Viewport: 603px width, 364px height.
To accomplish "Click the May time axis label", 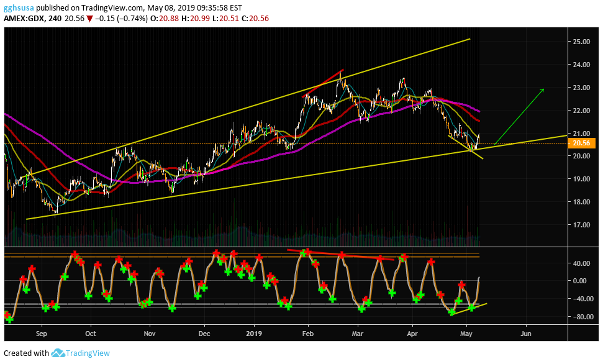I will (466, 334).
